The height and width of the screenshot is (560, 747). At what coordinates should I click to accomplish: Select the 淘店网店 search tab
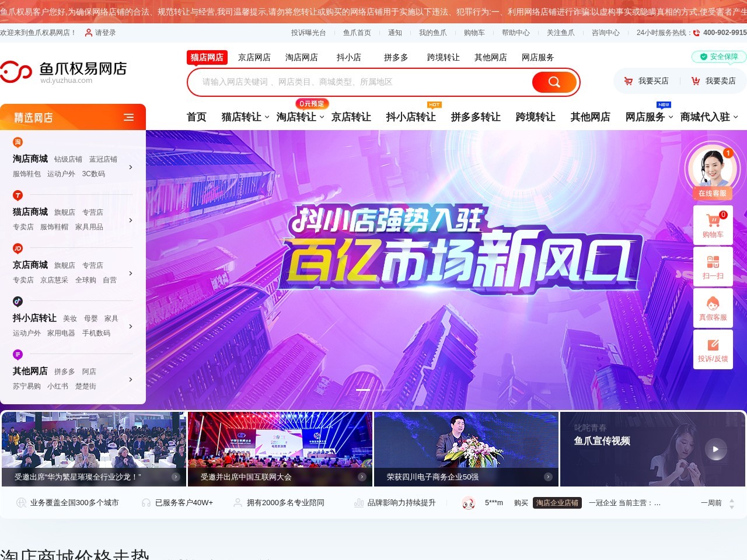302,57
